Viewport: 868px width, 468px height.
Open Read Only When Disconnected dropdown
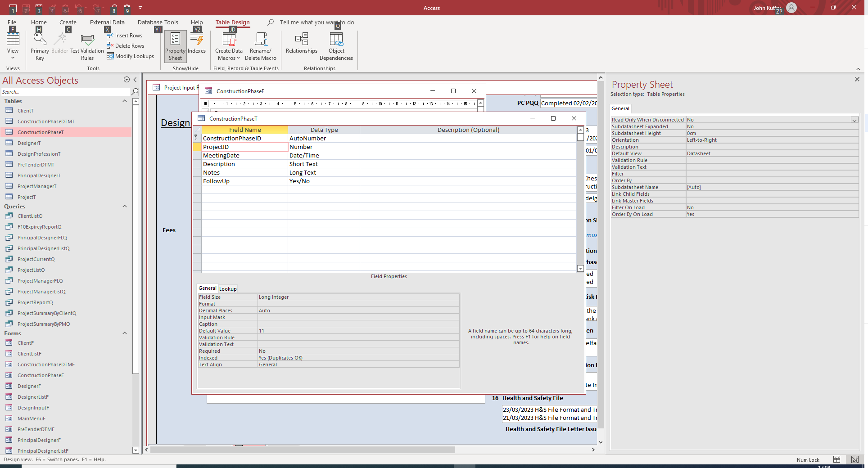[x=854, y=120]
